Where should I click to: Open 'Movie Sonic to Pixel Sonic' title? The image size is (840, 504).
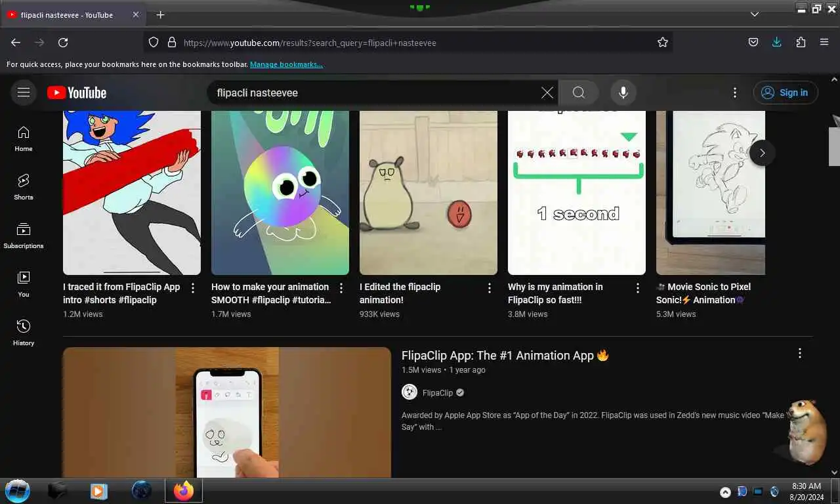pos(703,293)
